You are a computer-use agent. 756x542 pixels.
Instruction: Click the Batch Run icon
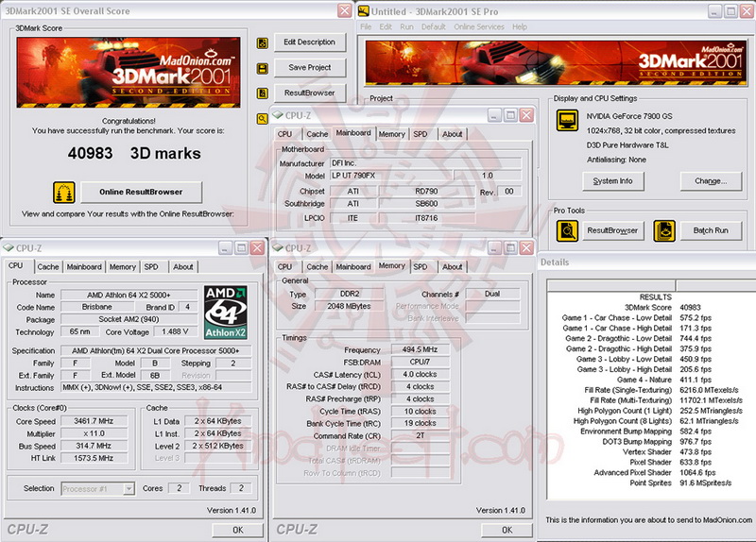click(x=664, y=230)
